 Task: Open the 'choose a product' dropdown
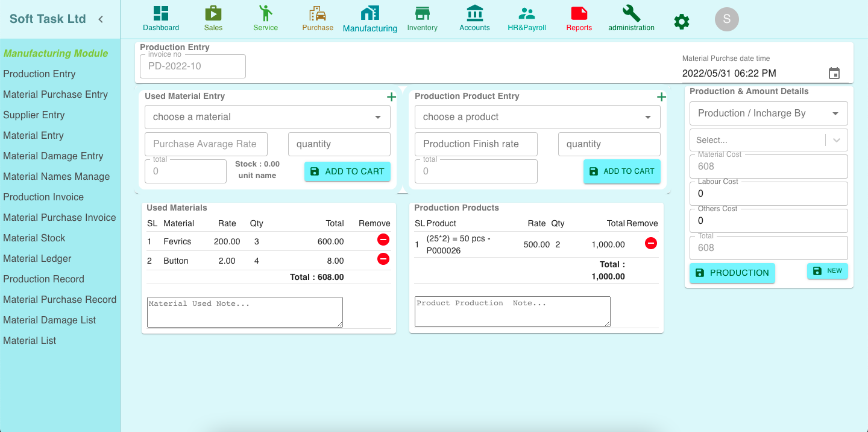point(537,116)
